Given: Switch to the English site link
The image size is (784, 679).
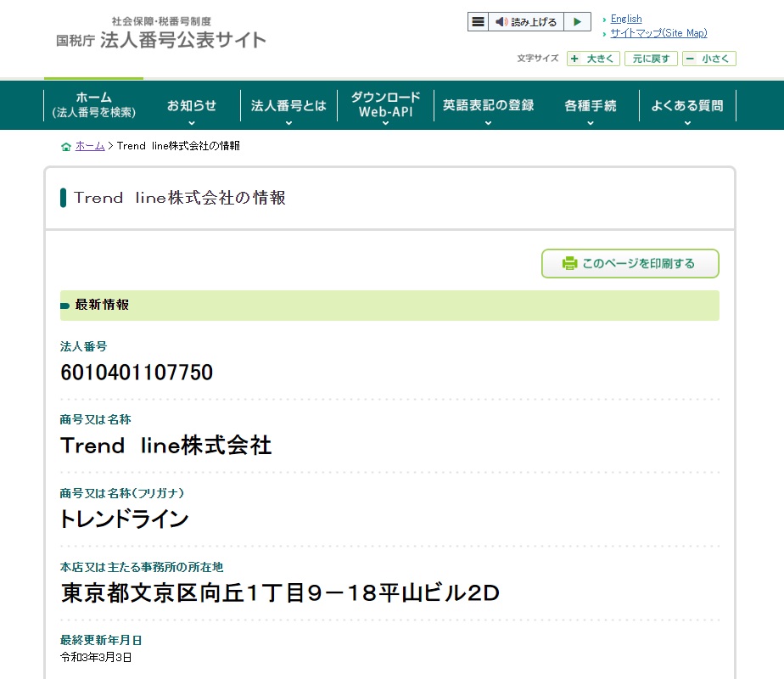Looking at the screenshot, I should (626, 19).
